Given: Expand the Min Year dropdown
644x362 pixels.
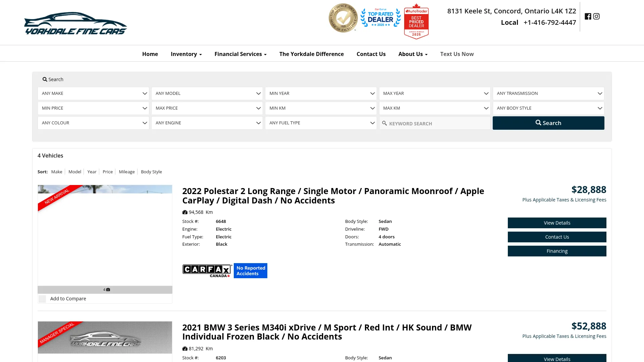Looking at the screenshot, I should coord(321,94).
